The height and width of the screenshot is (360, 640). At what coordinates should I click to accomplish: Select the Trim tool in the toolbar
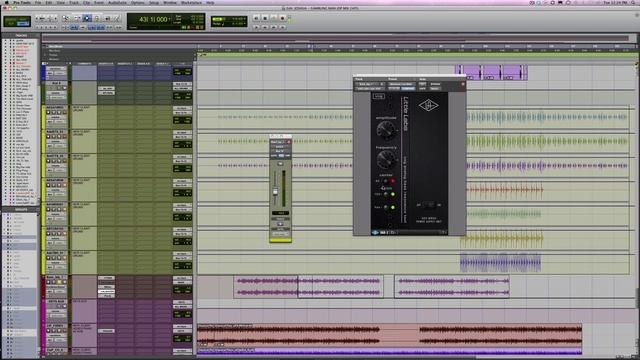click(x=76, y=18)
